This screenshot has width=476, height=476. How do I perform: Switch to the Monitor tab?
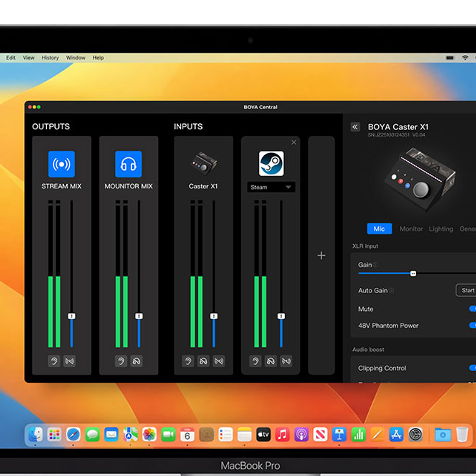[x=411, y=229]
